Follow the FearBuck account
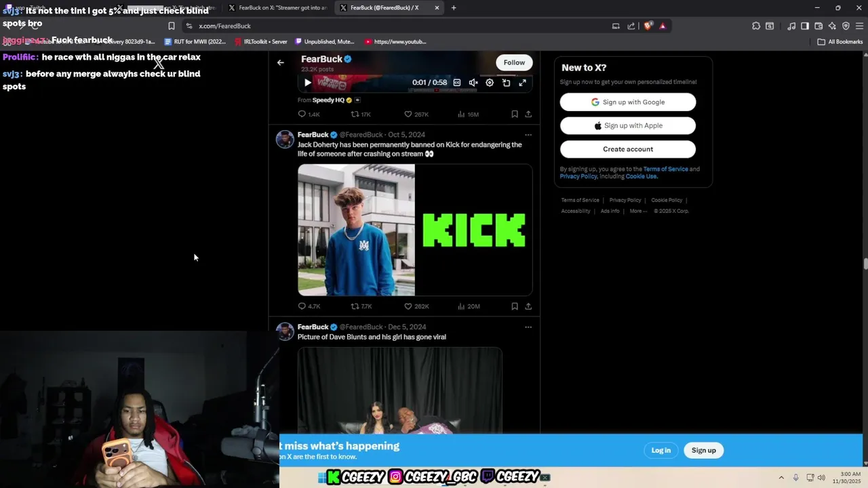868x488 pixels. (x=514, y=62)
